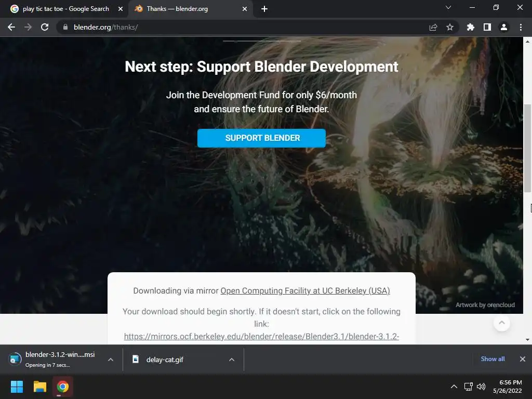532x399 pixels.
Task: Click the mirrors.ocf.berkeley.edu download link
Action: point(261,336)
